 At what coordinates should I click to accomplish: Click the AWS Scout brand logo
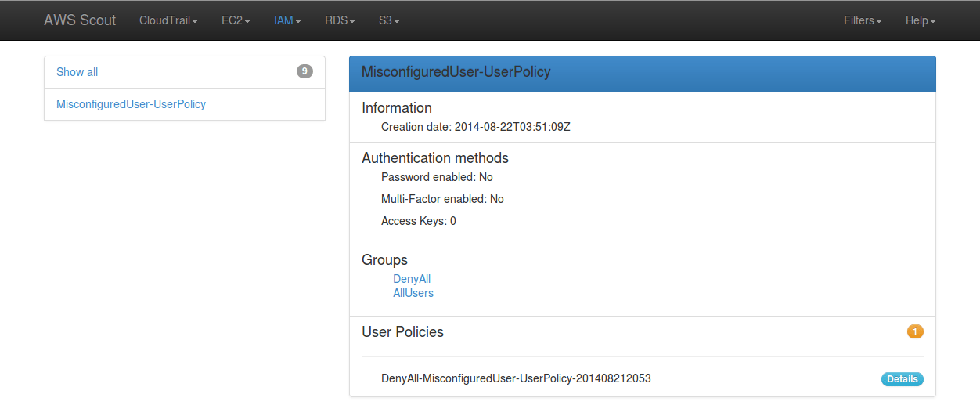coord(80,20)
